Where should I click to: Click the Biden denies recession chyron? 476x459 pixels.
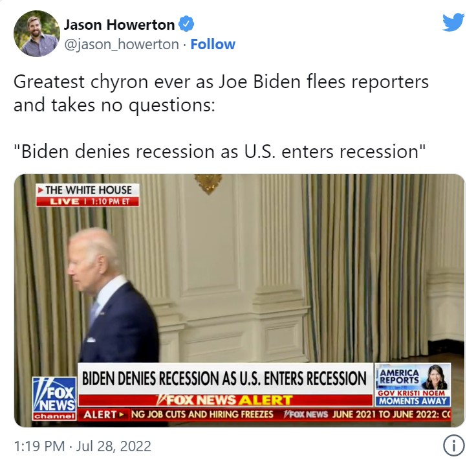pos(225,379)
